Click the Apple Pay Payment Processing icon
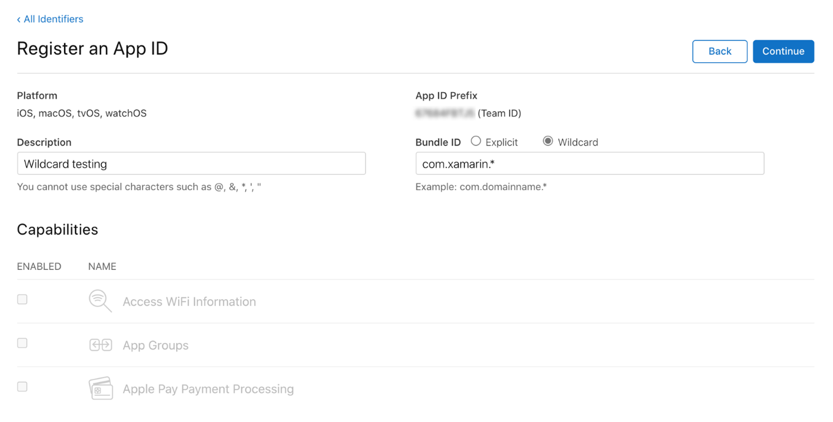The height and width of the screenshot is (422, 833). point(100,389)
